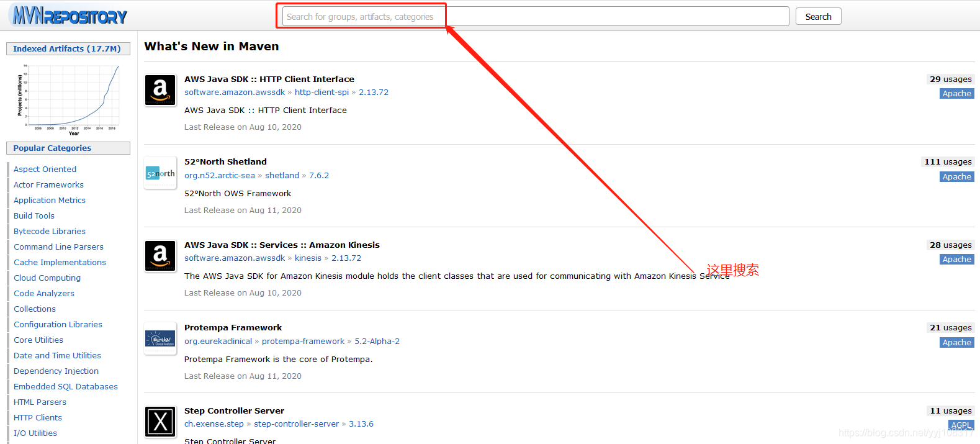
Task: Open the org.n52.arctic-sea group link
Action: pyautogui.click(x=220, y=175)
